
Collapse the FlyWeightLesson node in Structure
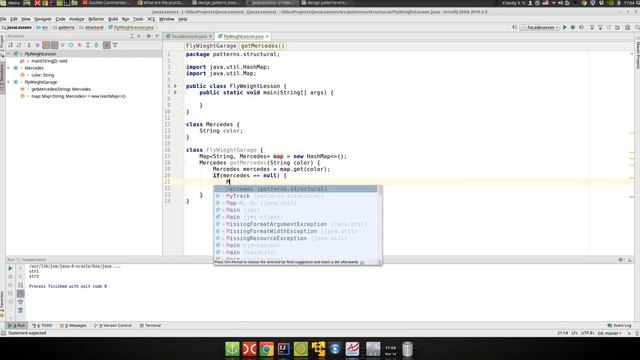(9, 54)
